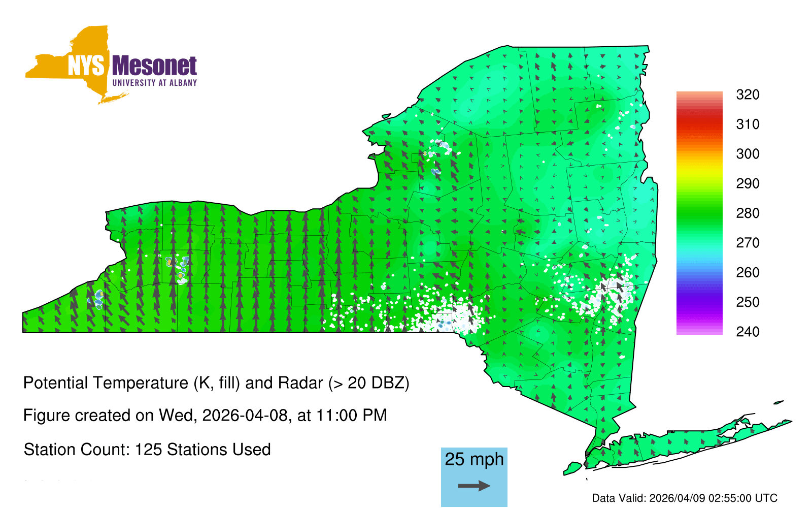Viewport: 812px width, 508px height.
Task: Click the University at Albany text
Action: point(154,83)
